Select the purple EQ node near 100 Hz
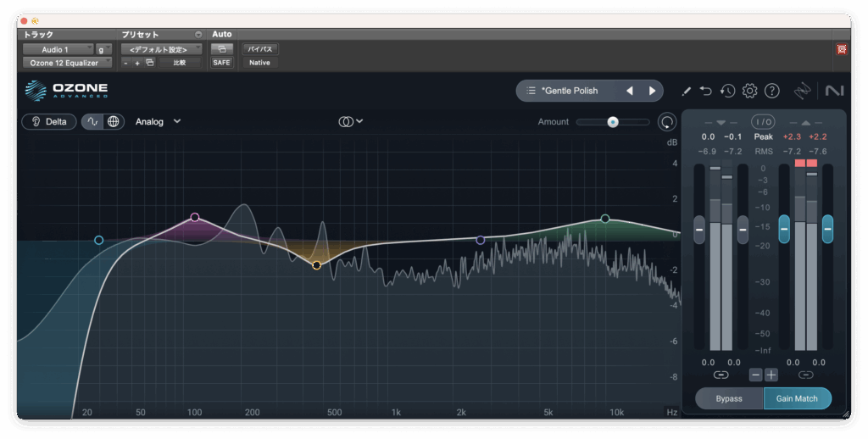The image size is (868, 439). (195, 218)
